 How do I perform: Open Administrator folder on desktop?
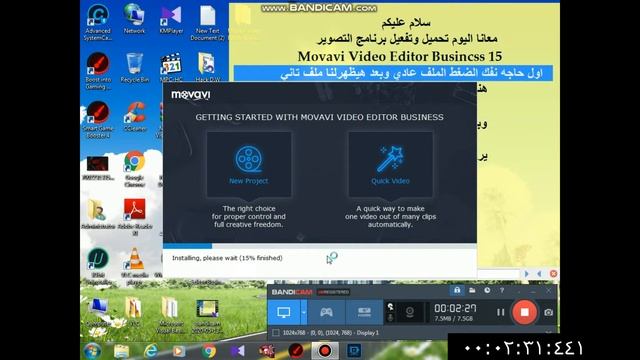pyautogui.click(x=98, y=214)
